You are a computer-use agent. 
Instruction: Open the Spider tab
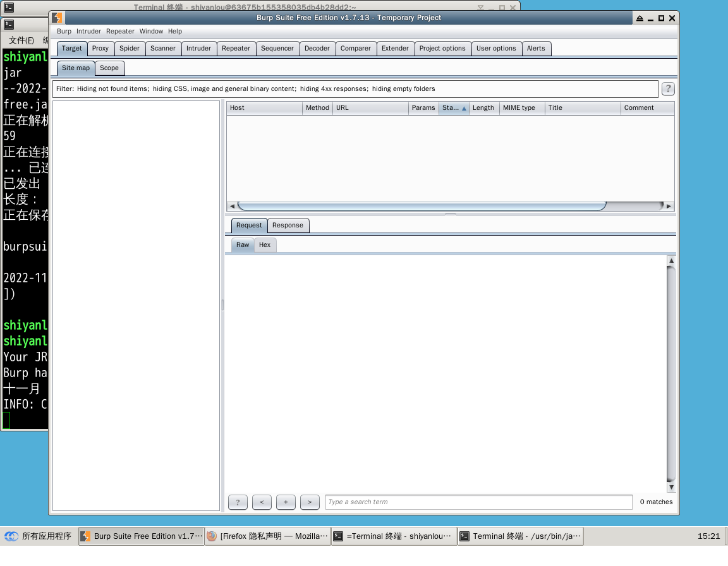(x=130, y=48)
